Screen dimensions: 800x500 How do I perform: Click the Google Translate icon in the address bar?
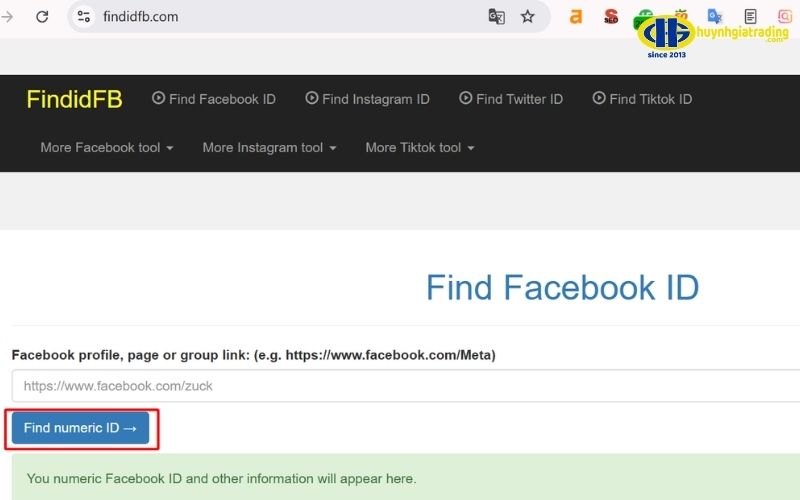496,17
